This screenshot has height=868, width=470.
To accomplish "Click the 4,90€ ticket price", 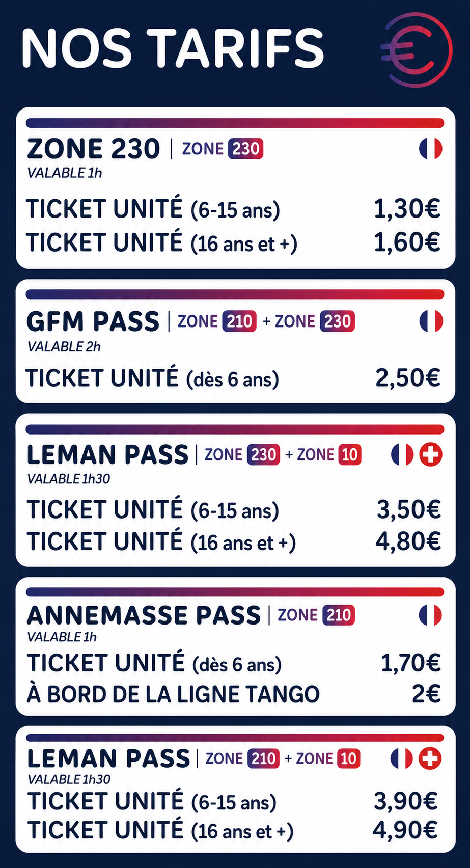I will pos(406,830).
